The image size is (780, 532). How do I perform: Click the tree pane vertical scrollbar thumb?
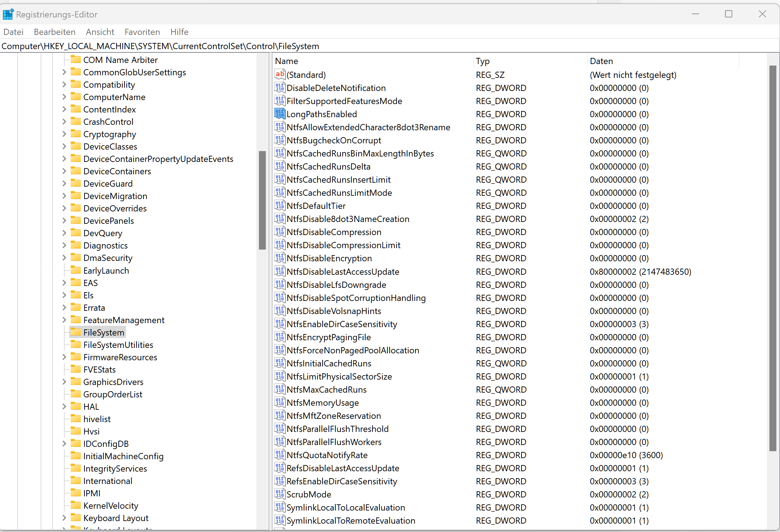click(262, 200)
